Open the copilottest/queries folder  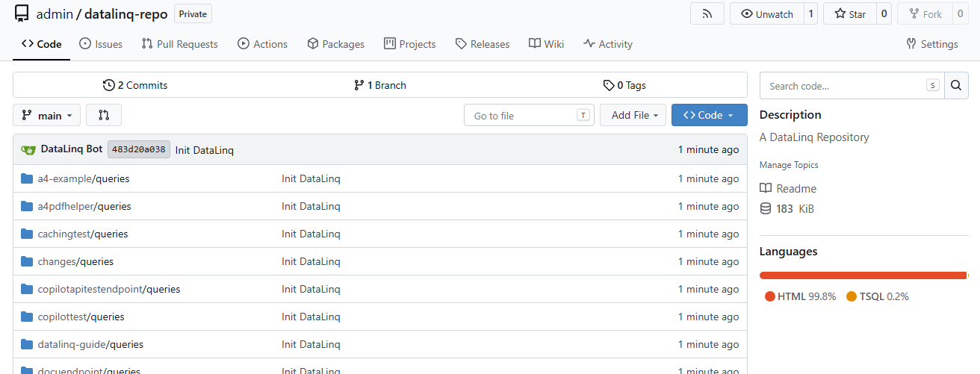pyautogui.click(x=81, y=317)
